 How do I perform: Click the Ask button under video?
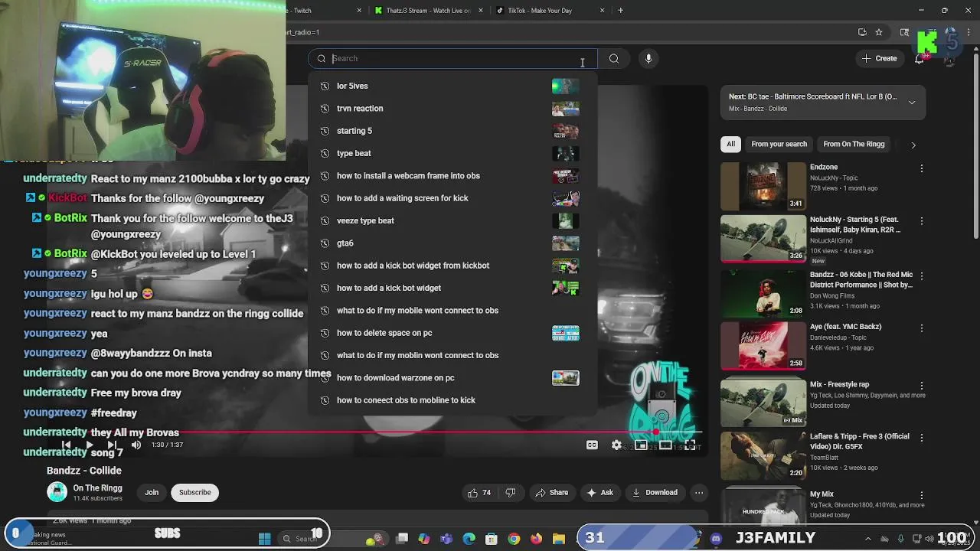click(599, 493)
